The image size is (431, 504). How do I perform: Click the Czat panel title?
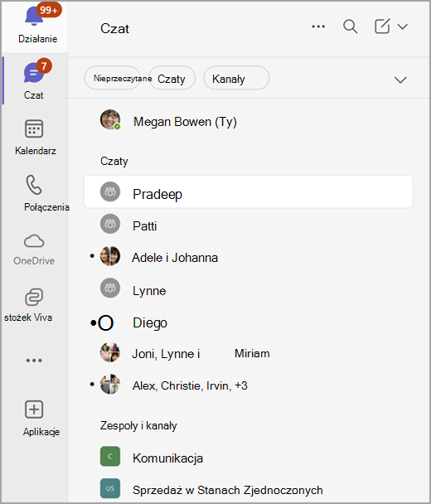(114, 29)
